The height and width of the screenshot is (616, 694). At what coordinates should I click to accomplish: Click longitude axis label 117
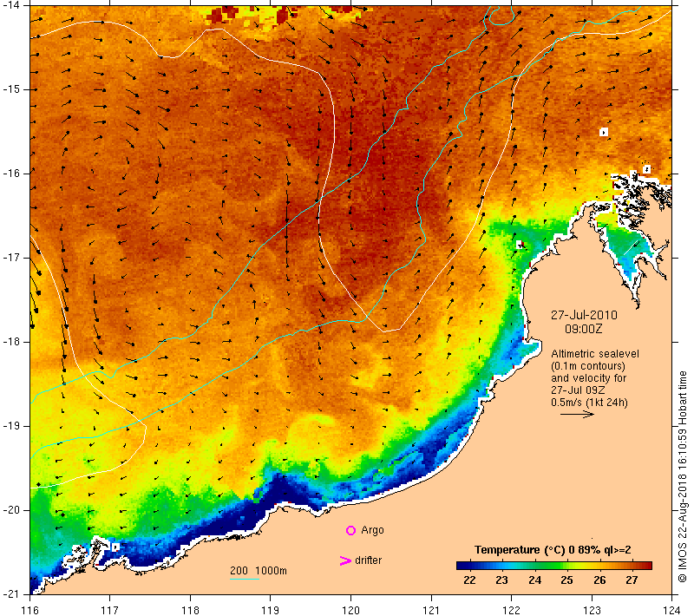point(110,610)
